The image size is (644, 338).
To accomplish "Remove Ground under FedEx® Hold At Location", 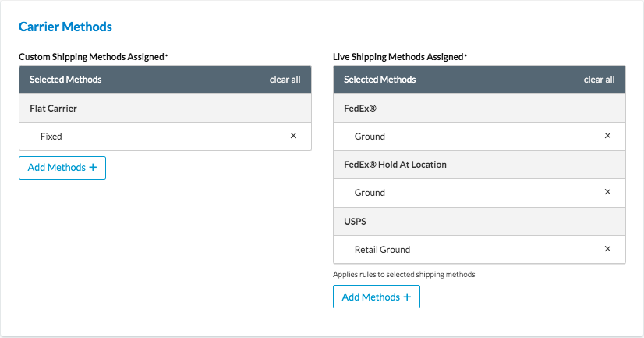I will 607,192.
